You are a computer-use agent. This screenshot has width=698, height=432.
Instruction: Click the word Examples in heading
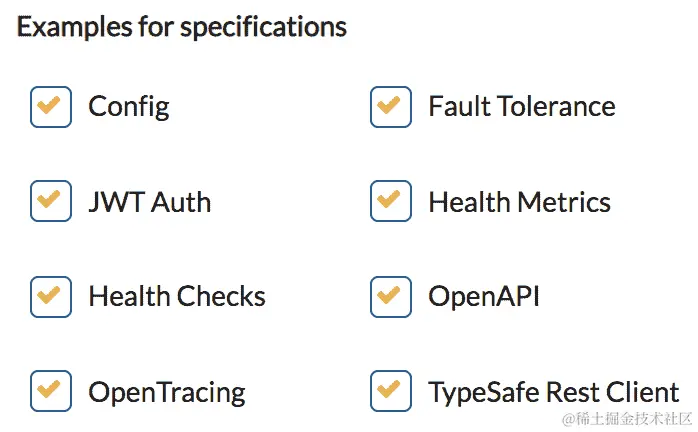click(x=74, y=27)
